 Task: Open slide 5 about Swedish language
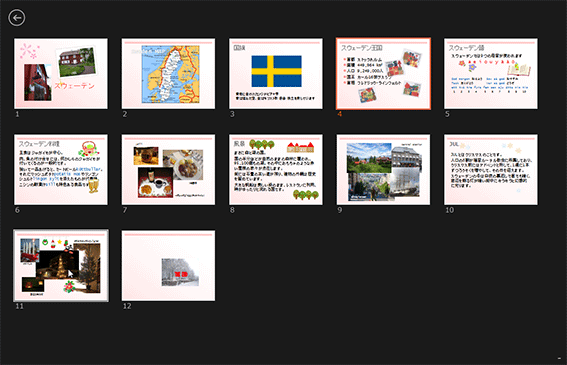[x=491, y=73]
